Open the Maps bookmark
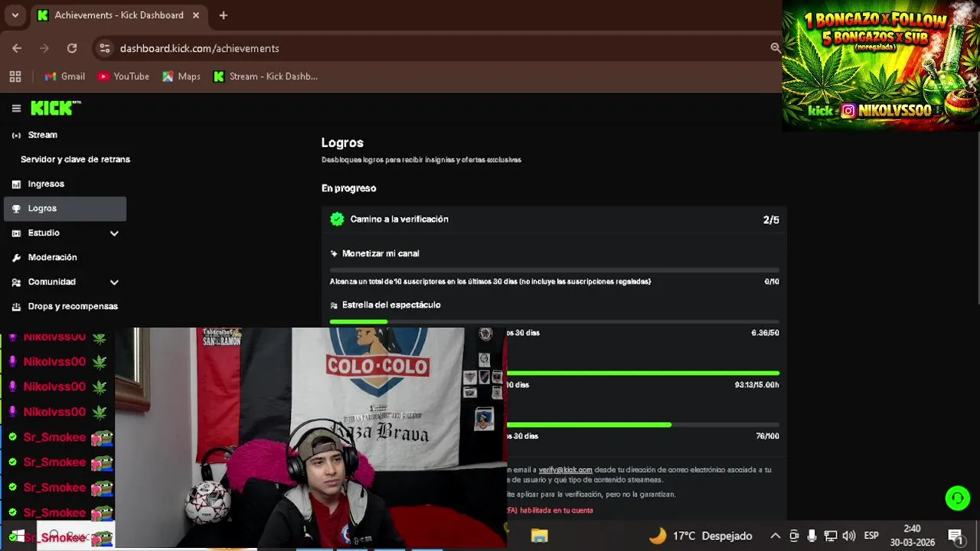 [181, 77]
